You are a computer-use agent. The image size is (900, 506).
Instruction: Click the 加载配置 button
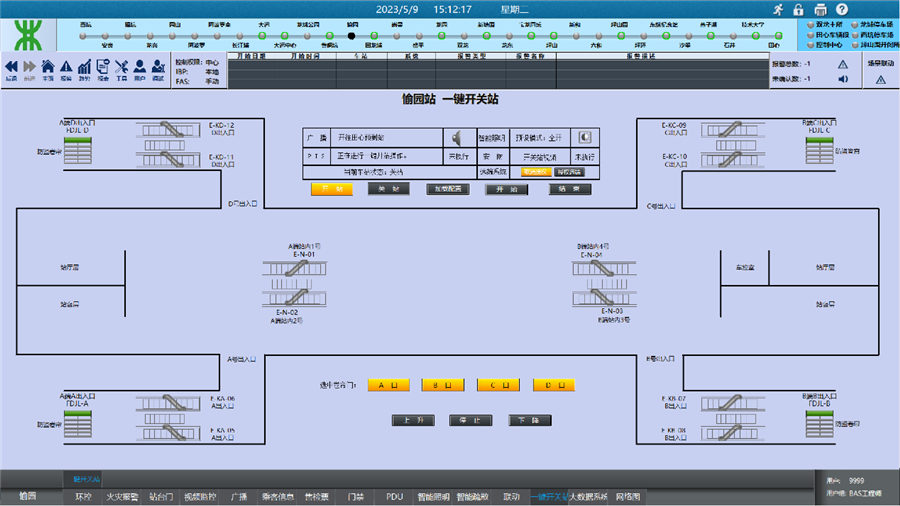[448, 189]
